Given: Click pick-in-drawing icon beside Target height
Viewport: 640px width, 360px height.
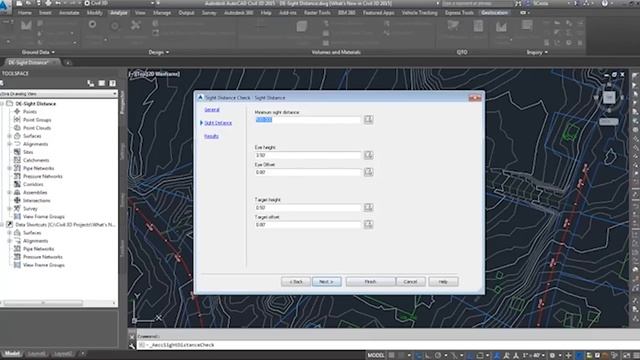Looking at the screenshot, I should (x=368, y=207).
